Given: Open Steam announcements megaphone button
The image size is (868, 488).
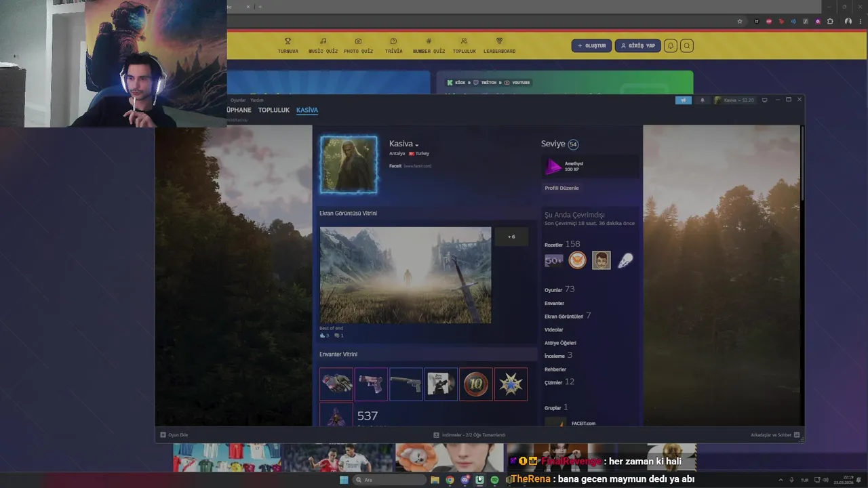Looking at the screenshot, I should click(x=684, y=100).
